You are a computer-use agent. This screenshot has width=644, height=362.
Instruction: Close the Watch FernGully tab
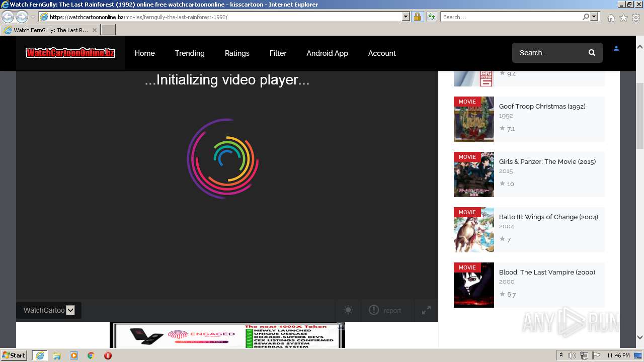[94, 30]
